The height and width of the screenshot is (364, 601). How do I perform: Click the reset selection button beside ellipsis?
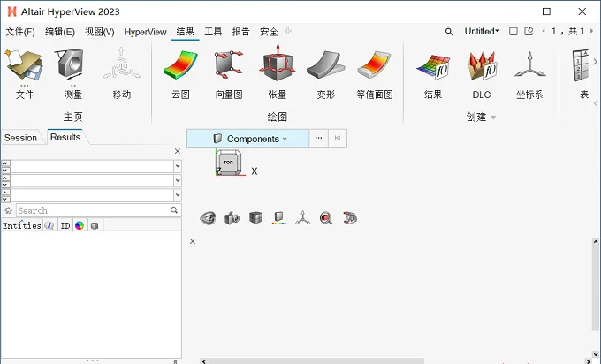(338, 139)
